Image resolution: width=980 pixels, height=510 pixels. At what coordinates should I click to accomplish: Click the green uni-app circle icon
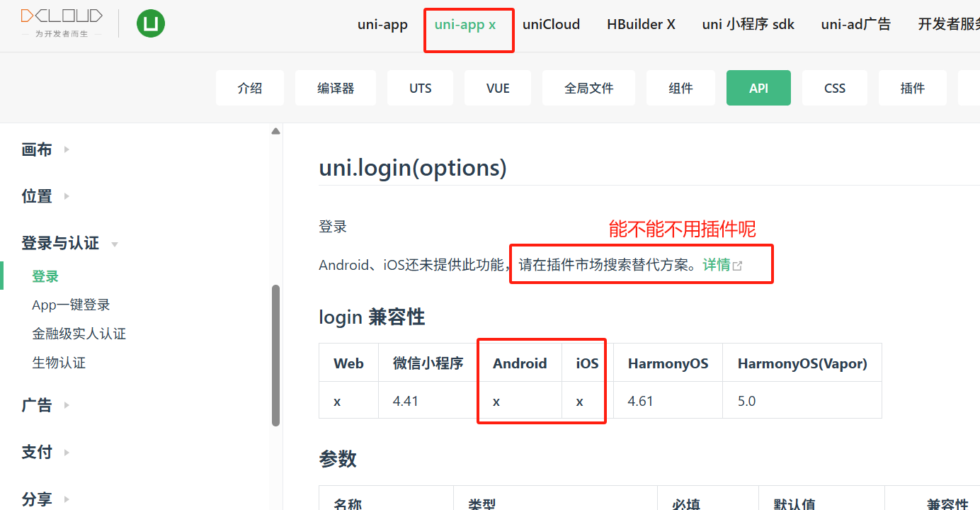coord(150,24)
